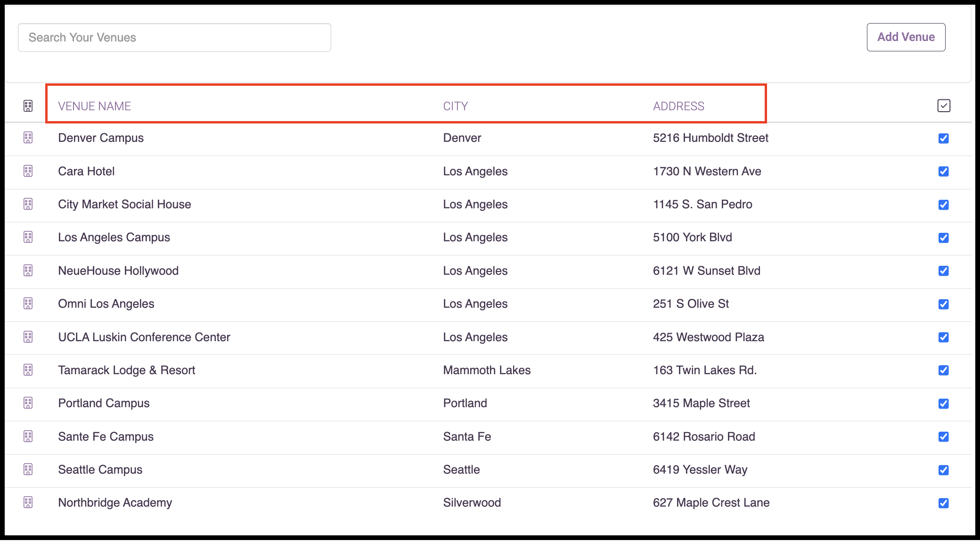
Task: Sort by the VENUE NAME column header
Action: tap(94, 106)
